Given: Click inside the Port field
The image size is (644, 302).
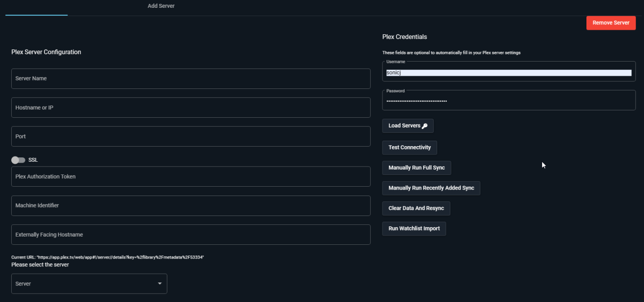Looking at the screenshot, I should [190, 136].
